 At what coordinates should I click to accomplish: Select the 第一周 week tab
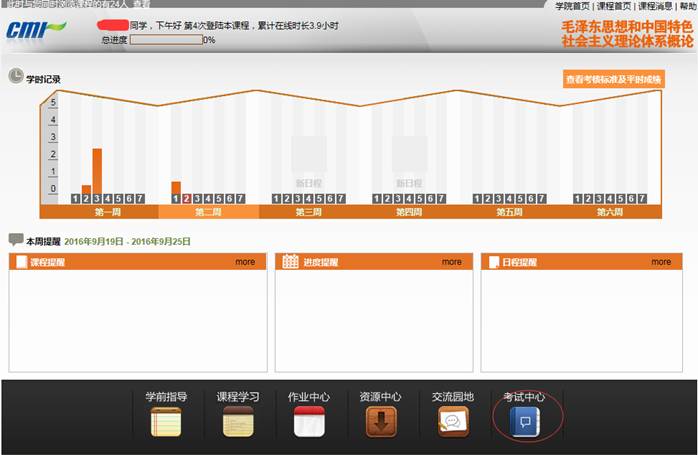pyautogui.click(x=109, y=212)
